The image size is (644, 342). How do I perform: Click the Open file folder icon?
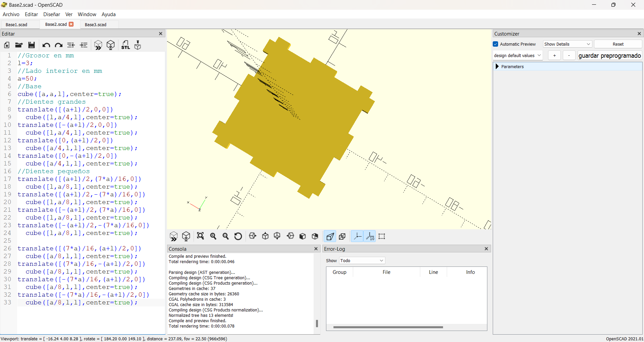click(x=19, y=45)
